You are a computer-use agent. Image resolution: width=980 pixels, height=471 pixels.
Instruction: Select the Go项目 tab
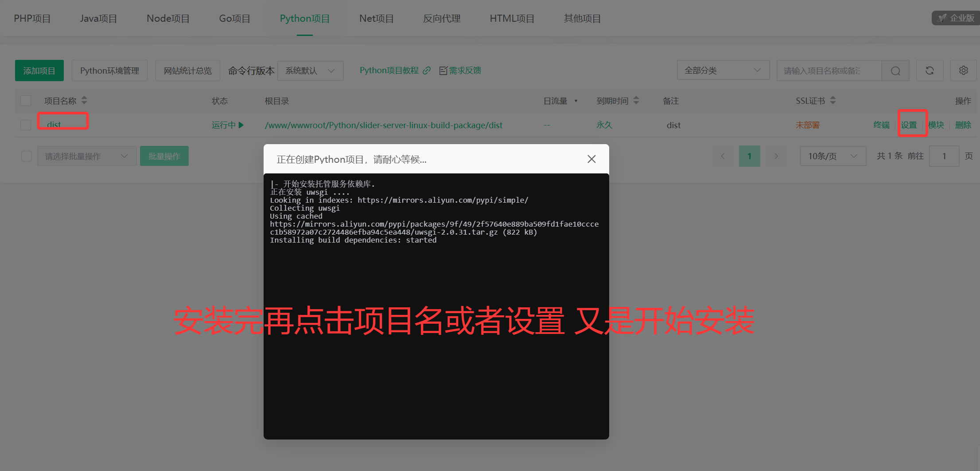[235, 19]
